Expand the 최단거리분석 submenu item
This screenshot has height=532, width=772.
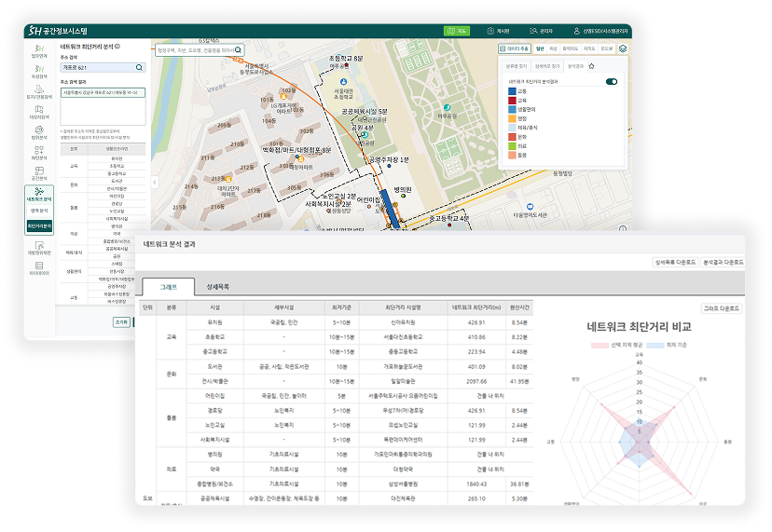[x=39, y=226]
